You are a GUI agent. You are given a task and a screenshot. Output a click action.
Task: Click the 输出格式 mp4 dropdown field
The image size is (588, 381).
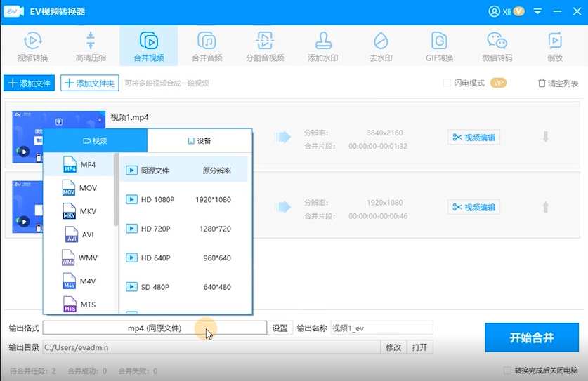coord(155,328)
